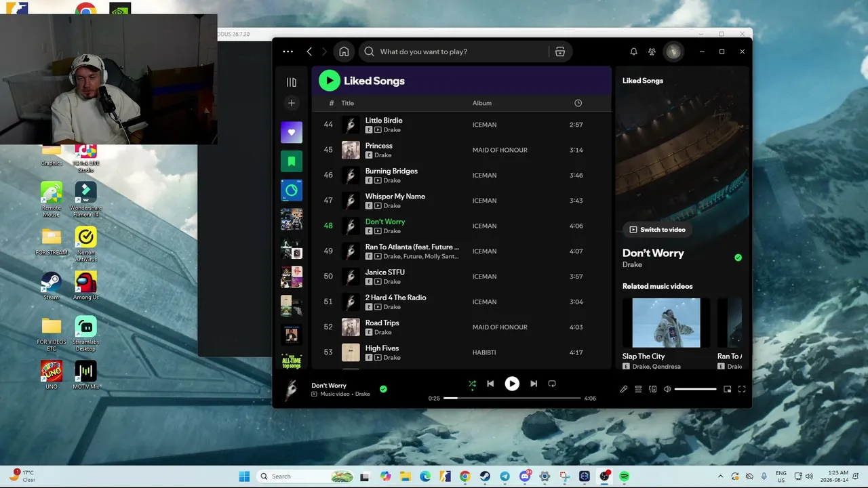The image size is (868, 488).
Task: Open the blue circle playlist in sidebar
Action: pos(292,190)
